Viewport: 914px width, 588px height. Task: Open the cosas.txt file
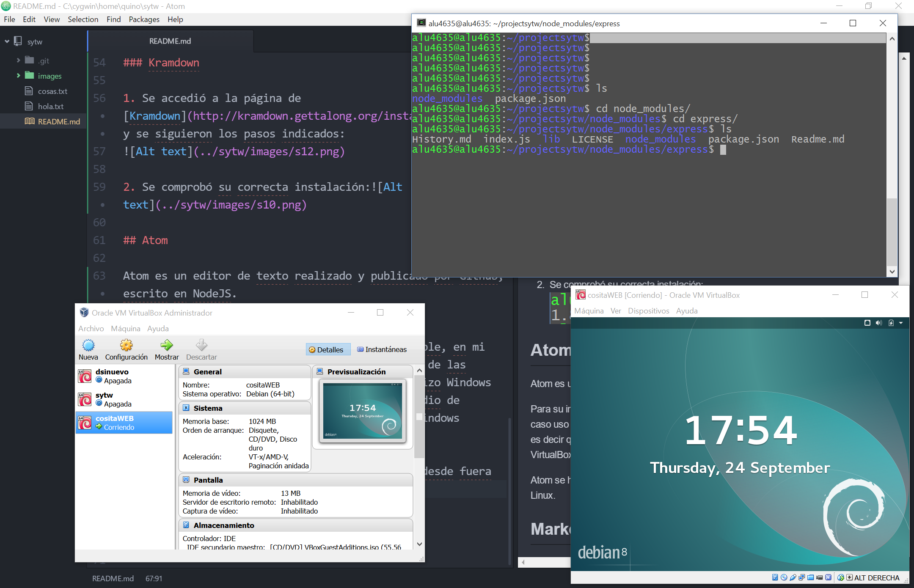(52, 91)
